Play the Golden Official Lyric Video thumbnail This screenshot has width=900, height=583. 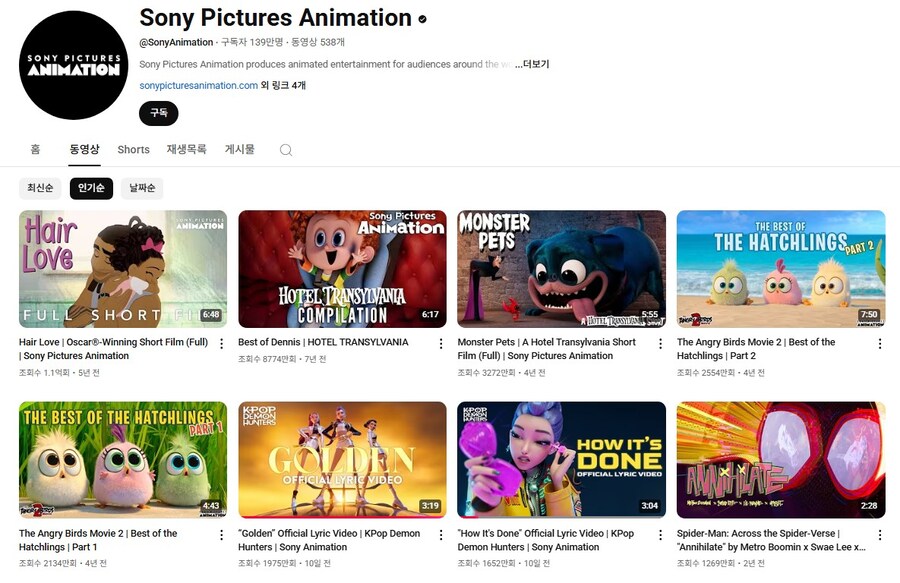342,460
